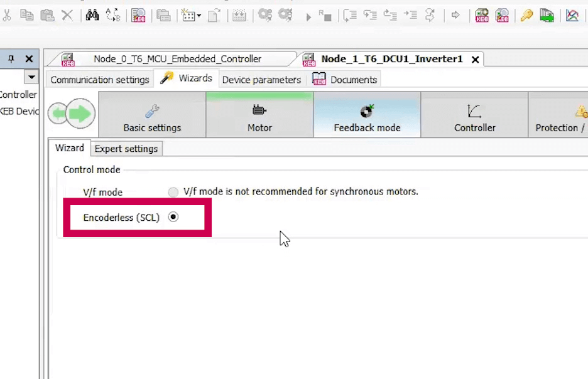Select the V/f mode radio button
This screenshot has height=379, width=588.
coord(173,192)
